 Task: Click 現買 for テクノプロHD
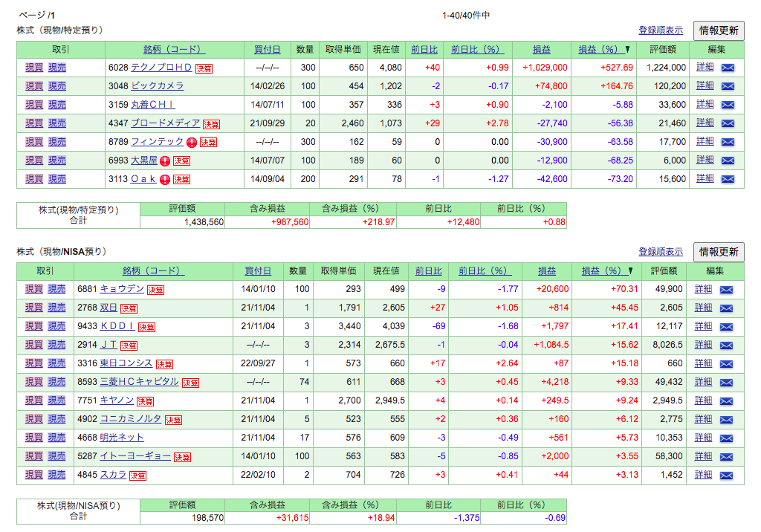[34, 68]
